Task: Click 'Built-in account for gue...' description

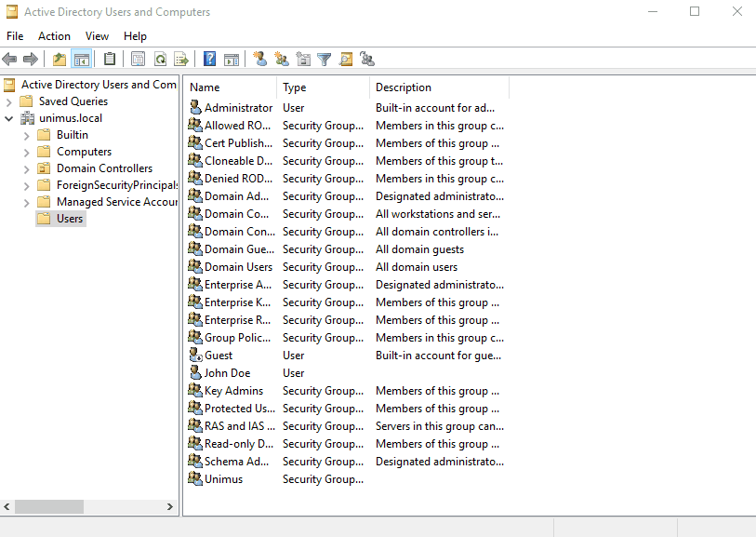Action: [438, 356]
